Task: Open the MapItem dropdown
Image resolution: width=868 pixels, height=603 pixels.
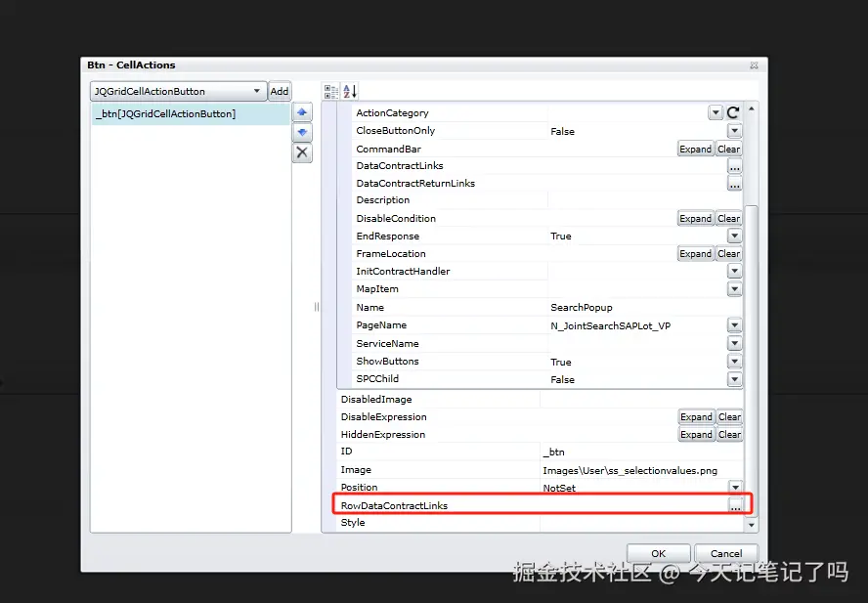Action: (x=735, y=289)
